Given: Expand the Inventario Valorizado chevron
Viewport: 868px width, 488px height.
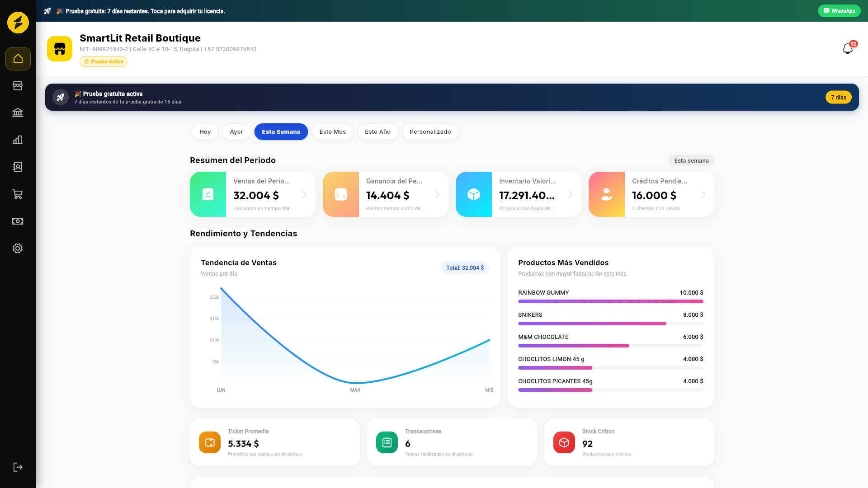Looking at the screenshot, I should coord(571,194).
